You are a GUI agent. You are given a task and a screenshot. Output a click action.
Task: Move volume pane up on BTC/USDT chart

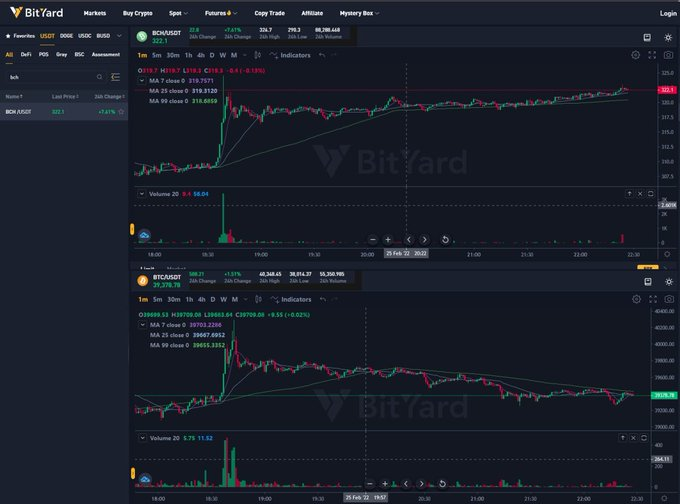click(x=623, y=438)
